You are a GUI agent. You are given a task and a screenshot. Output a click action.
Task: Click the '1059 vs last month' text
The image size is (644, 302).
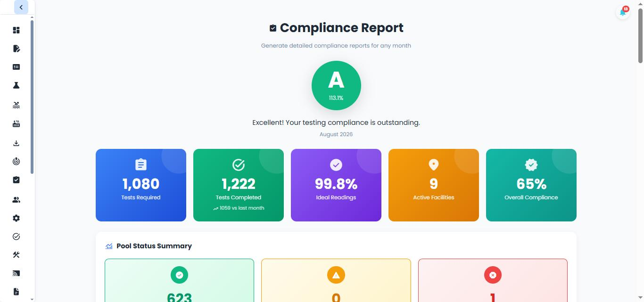[242, 208]
